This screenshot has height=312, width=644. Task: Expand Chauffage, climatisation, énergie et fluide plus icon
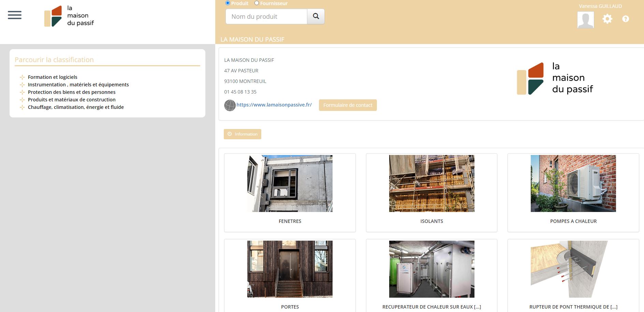coord(22,107)
